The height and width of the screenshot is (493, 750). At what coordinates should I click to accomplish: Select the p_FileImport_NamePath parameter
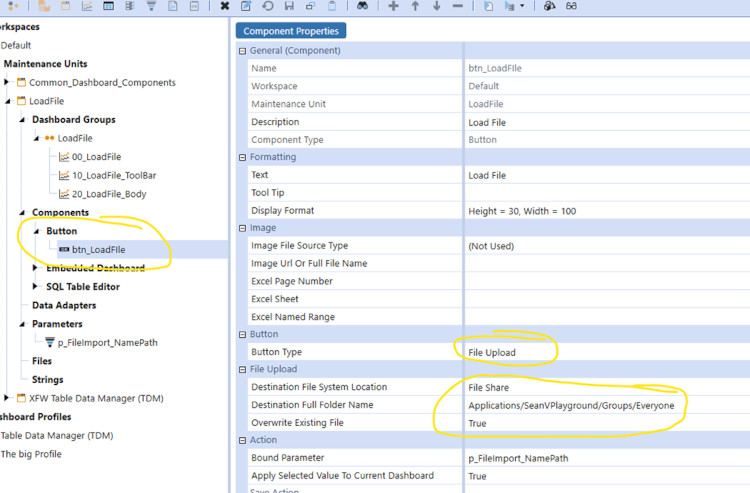[108, 342]
